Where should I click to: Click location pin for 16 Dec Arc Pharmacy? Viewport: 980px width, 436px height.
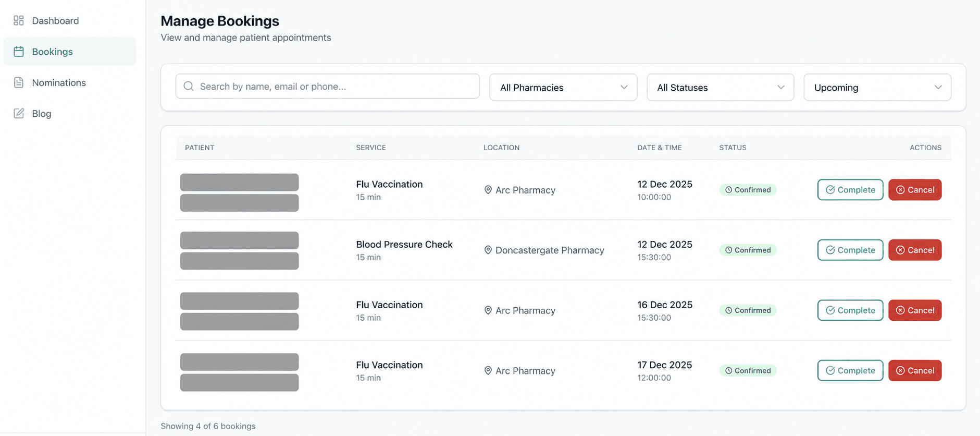[x=488, y=310]
